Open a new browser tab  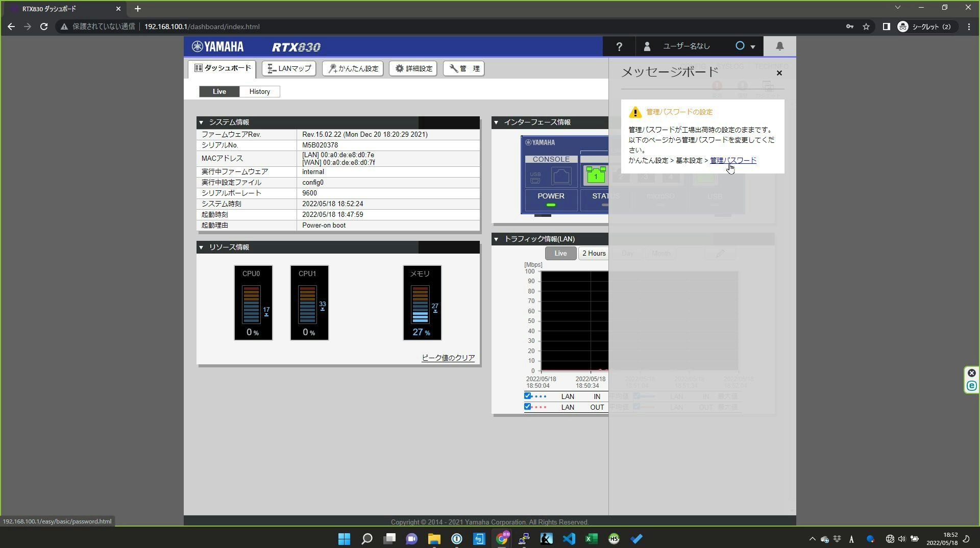[x=138, y=9]
